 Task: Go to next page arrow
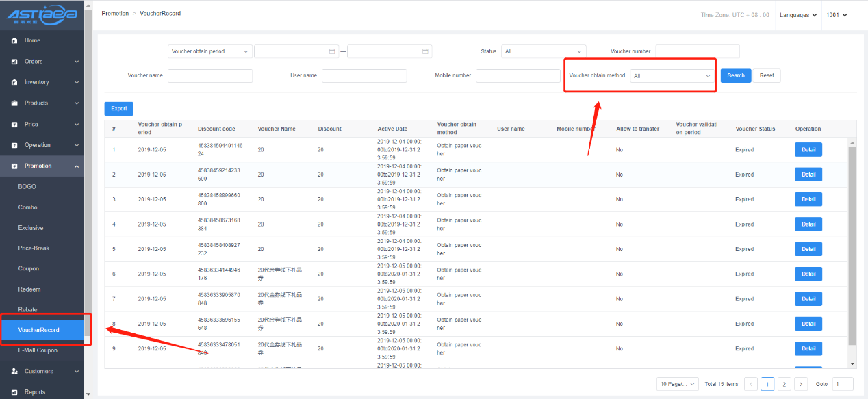pyautogui.click(x=801, y=384)
